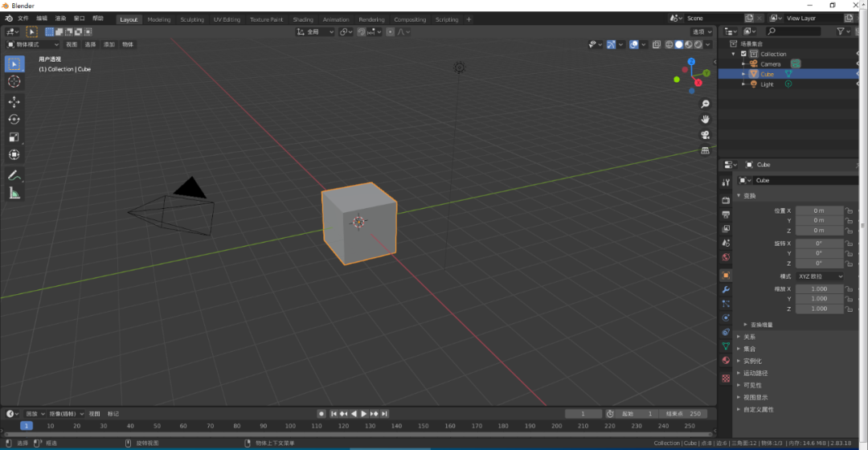
Task: Toggle the Collection checkbox in outliner
Action: point(743,54)
